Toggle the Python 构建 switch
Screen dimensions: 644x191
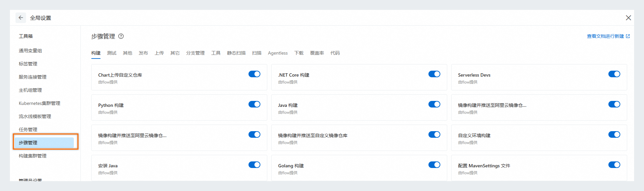click(254, 104)
